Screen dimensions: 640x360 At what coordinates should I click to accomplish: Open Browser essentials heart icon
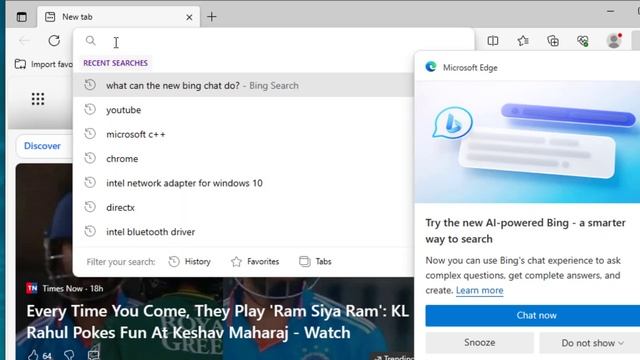tap(583, 41)
